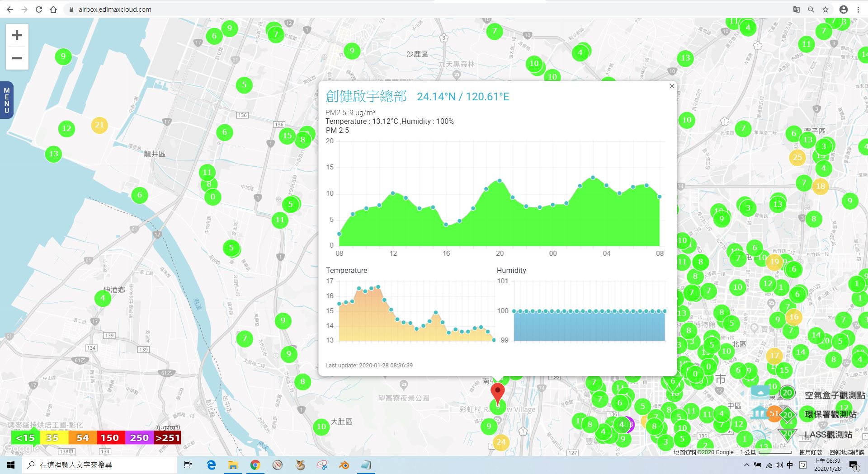Image resolution: width=868 pixels, height=474 pixels.
Task: Reload the airbox page
Action: [x=39, y=9]
